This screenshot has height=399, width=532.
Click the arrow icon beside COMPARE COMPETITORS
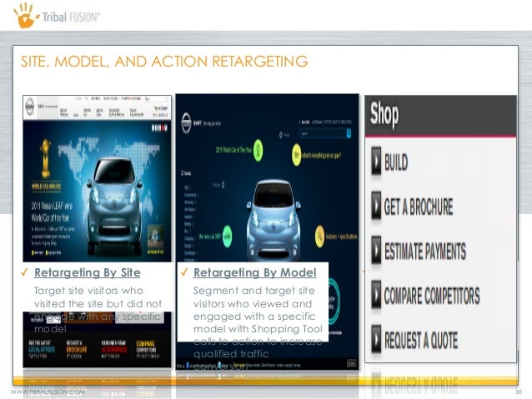coord(376,294)
